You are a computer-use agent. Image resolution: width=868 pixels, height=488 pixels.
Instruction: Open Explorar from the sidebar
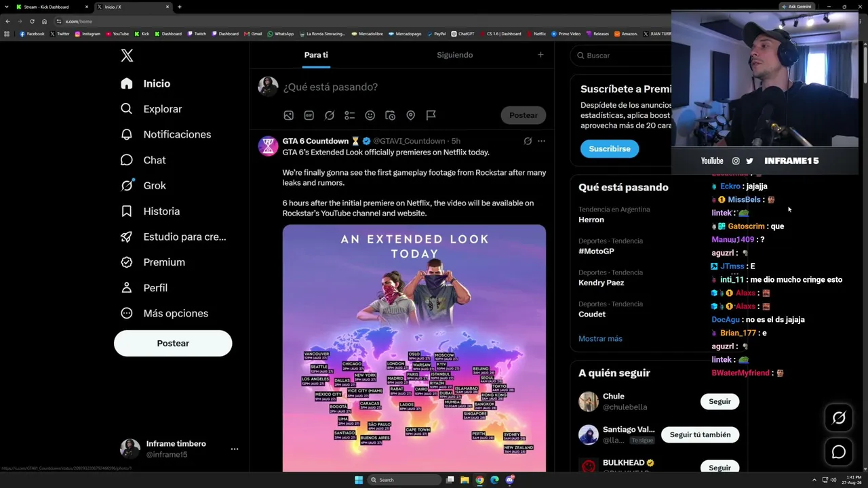[151, 108]
